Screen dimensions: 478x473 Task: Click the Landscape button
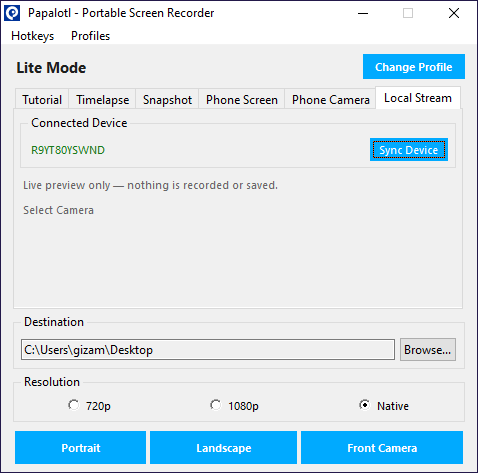[x=223, y=447]
